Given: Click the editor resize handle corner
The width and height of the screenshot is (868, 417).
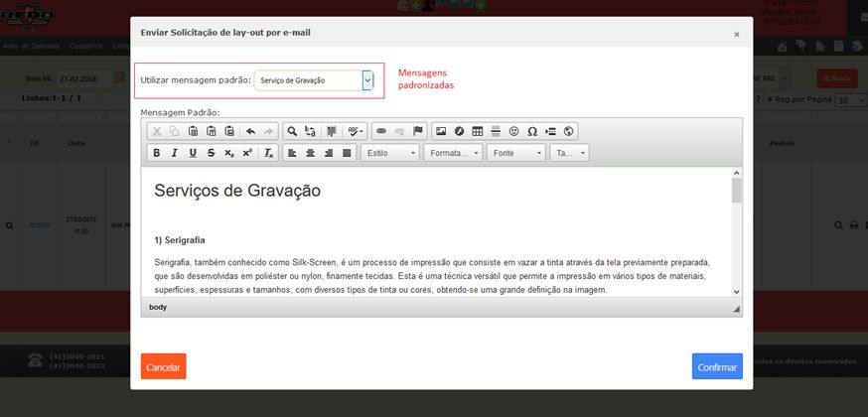Looking at the screenshot, I should click(737, 310).
